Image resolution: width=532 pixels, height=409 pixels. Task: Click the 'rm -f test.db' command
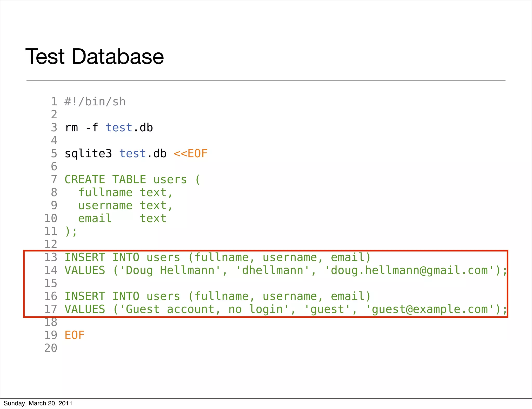coord(109,127)
